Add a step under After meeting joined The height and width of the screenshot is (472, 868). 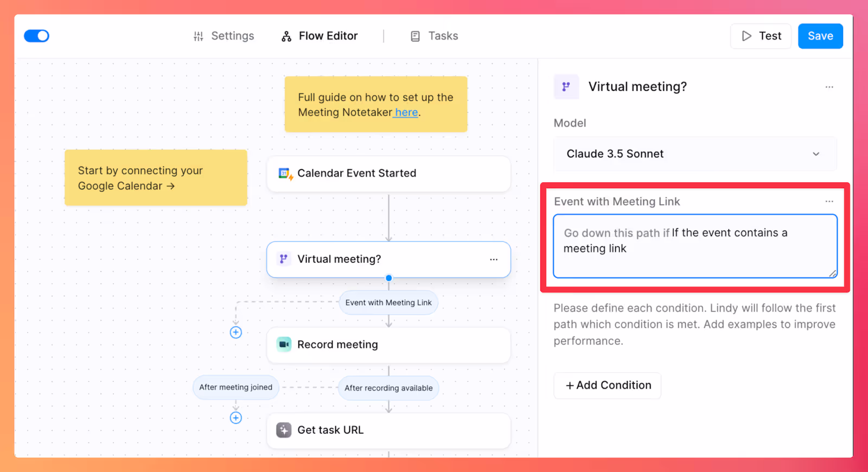pos(236,418)
